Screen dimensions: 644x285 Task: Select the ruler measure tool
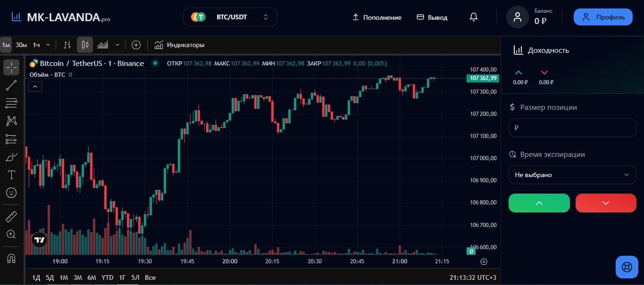(x=11, y=217)
